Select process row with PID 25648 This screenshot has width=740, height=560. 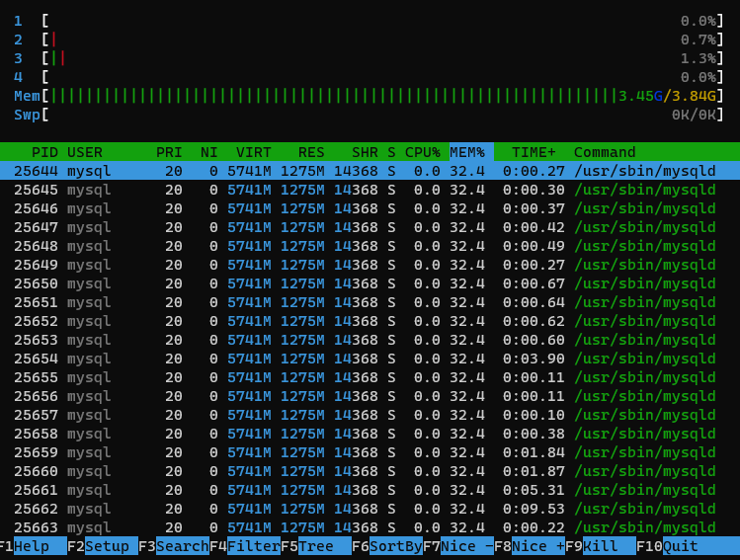pos(370,246)
